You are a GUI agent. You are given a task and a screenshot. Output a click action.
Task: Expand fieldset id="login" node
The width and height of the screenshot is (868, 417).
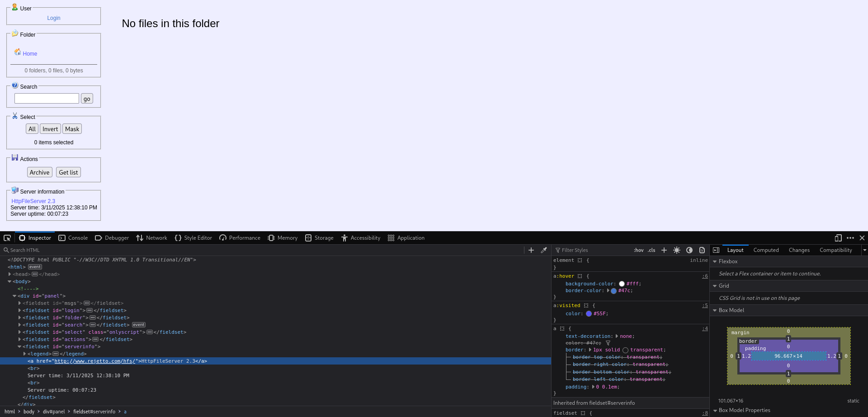[19, 310]
